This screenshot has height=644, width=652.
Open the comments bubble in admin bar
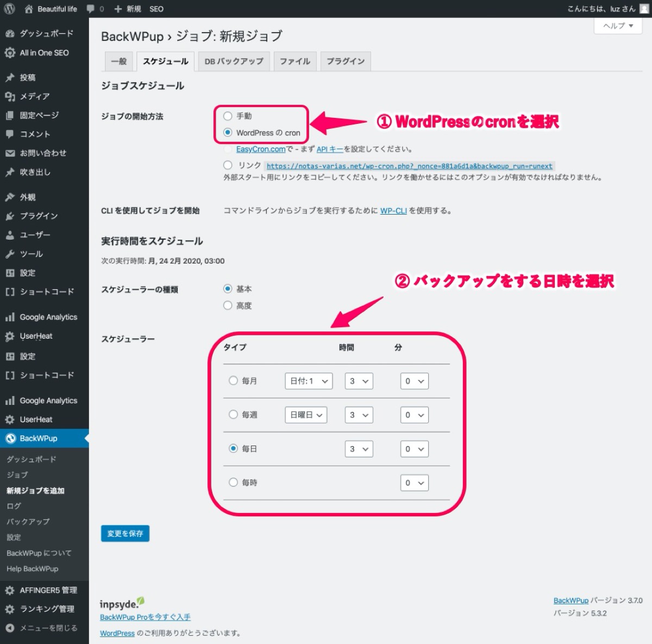pos(91,9)
